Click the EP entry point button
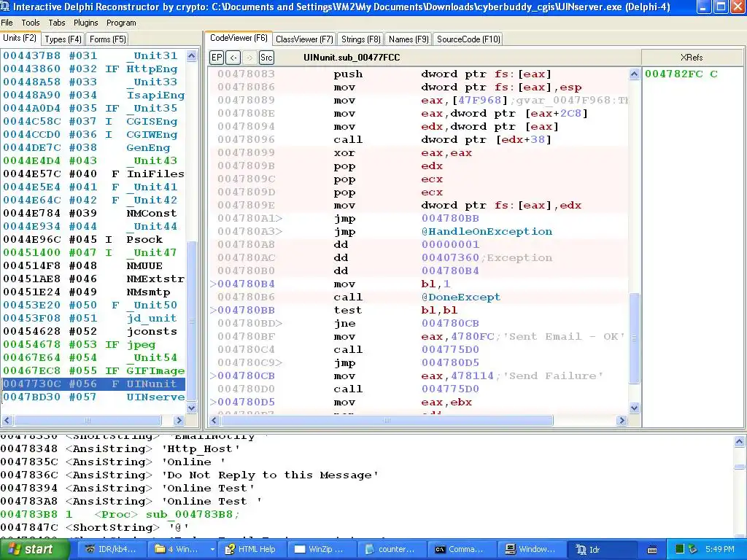The width and height of the screenshot is (747, 560). click(x=216, y=58)
